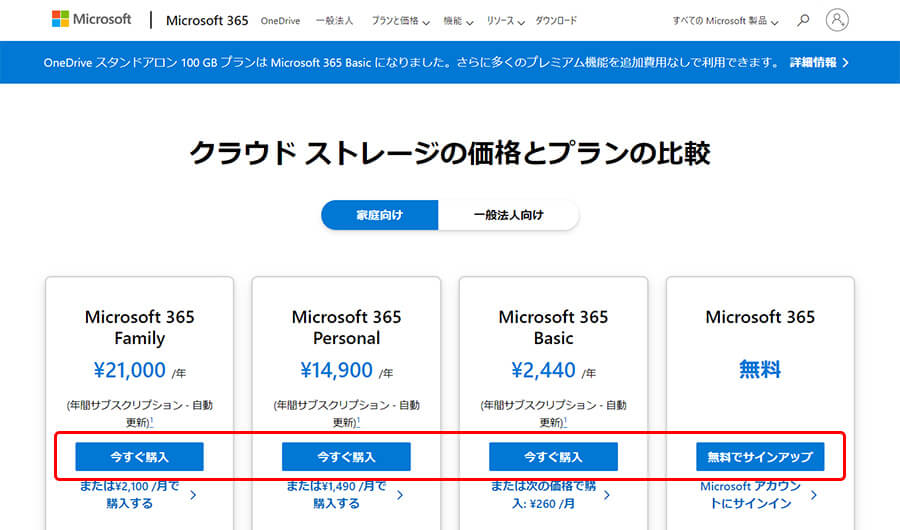Click 今すぐ購入 for Microsoft 365 Personal
The height and width of the screenshot is (530, 900).
point(346,457)
